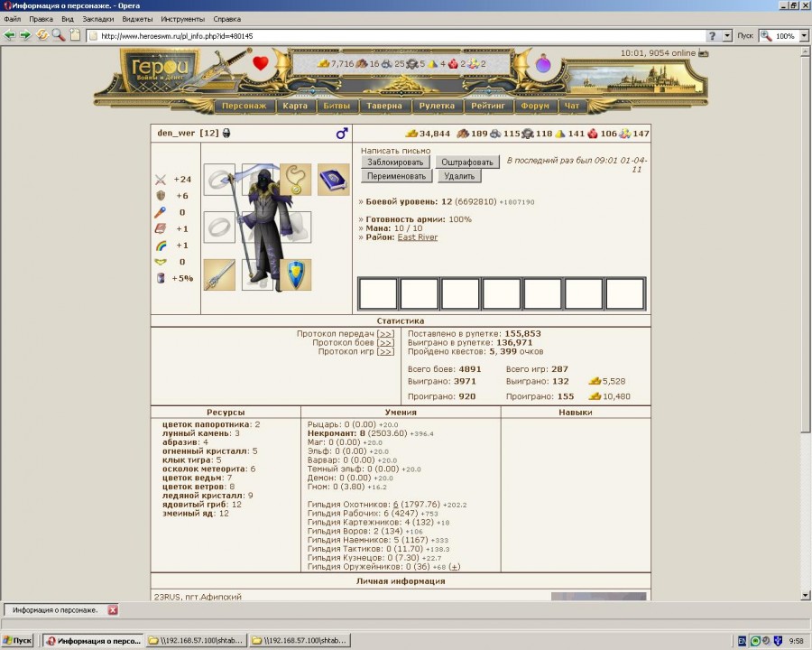Click the purple mana potion icon
812x650 pixels.
click(x=543, y=64)
